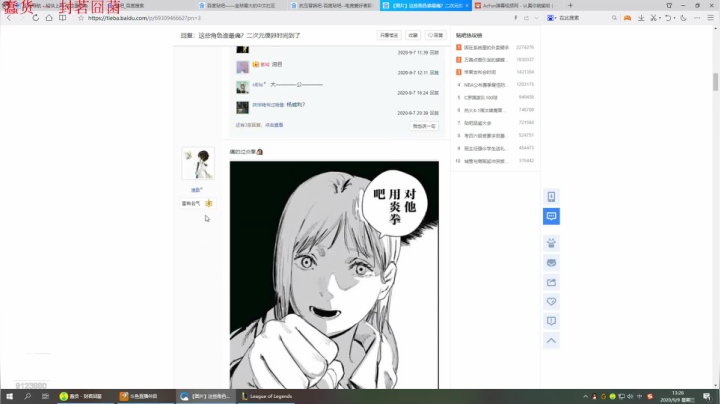Go back with the back arrow
The width and height of the screenshot is (720, 404).
tap(9, 18)
